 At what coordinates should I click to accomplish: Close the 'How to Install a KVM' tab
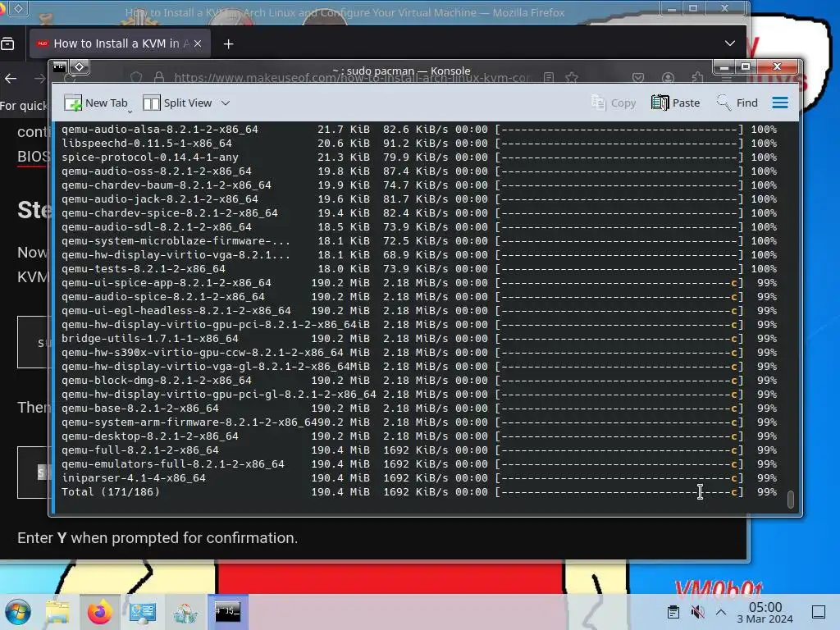coord(198,44)
